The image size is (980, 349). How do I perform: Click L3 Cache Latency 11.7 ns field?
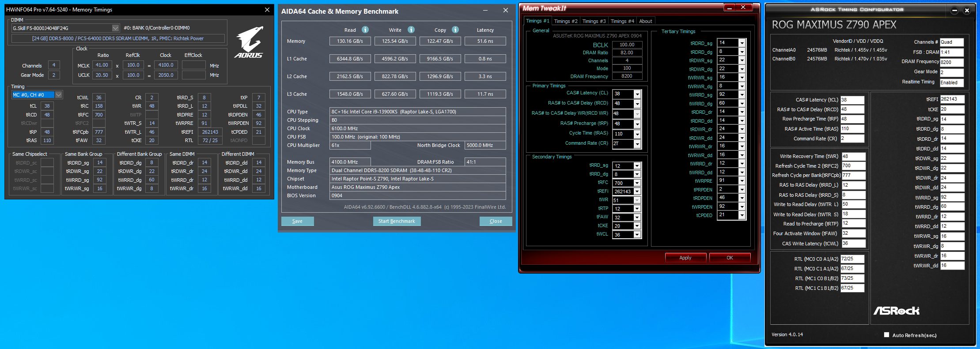tap(485, 94)
